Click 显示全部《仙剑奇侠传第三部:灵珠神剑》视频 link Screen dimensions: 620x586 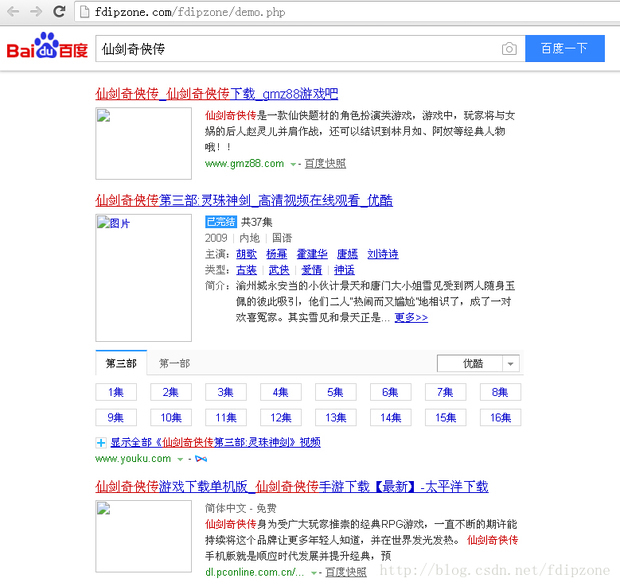point(215,442)
